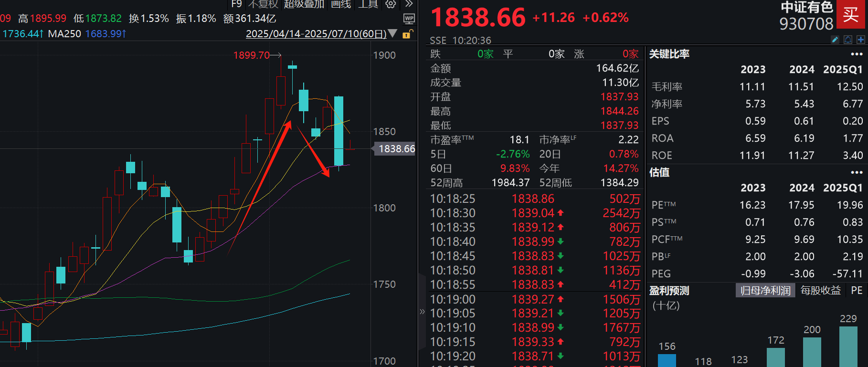The height and width of the screenshot is (367, 868).
Task: Click the blue forecast bar labeled 156
Action: tap(667, 360)
